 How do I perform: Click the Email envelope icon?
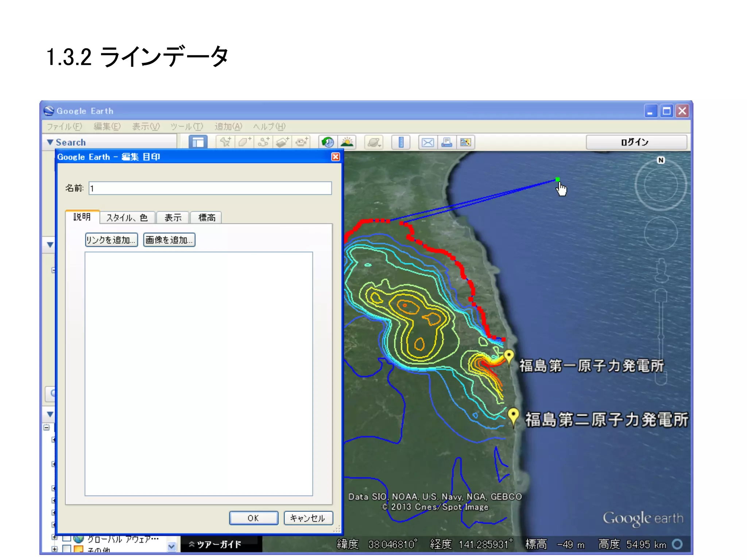(427, 142)
